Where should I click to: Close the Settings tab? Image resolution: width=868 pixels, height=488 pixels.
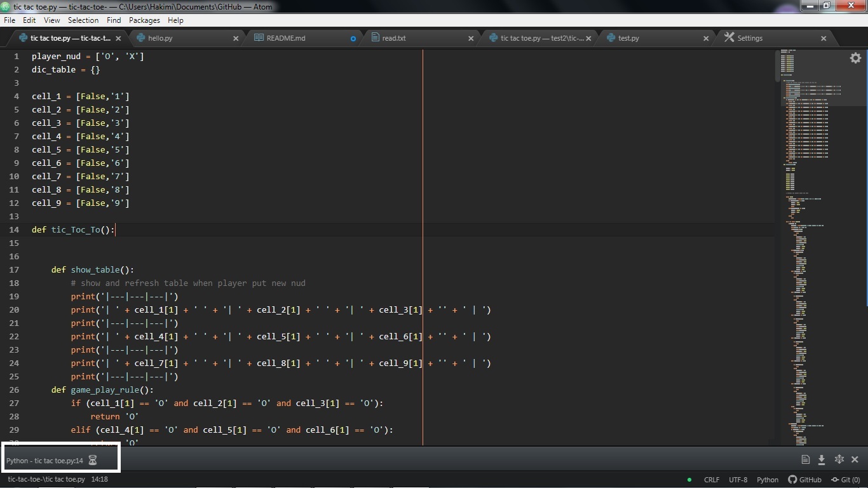tap(824, 38)
